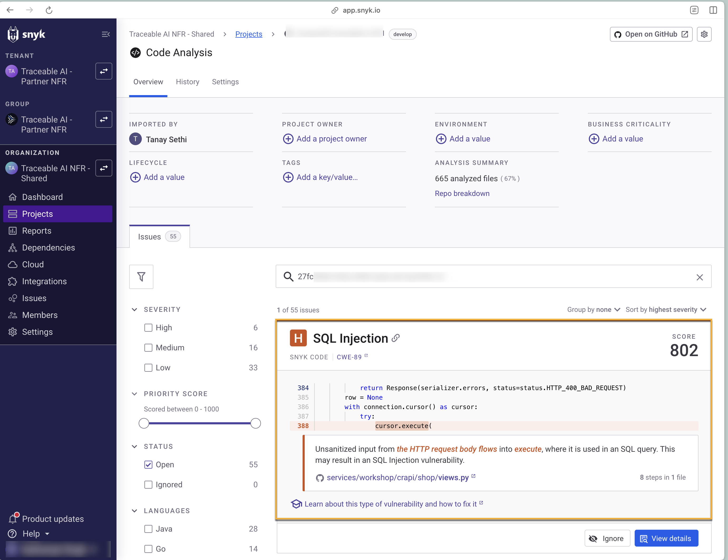
Task: Click the Integrations puzzle icon
Action: pos(13,282)
